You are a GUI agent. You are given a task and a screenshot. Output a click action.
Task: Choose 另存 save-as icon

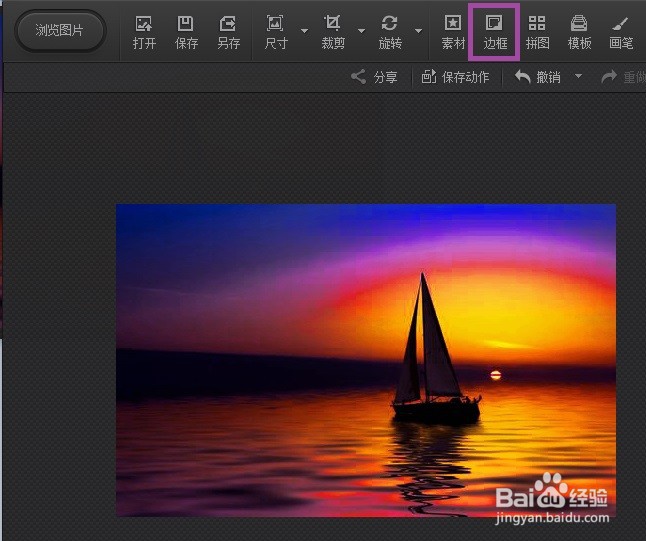(x=229, y=33)
